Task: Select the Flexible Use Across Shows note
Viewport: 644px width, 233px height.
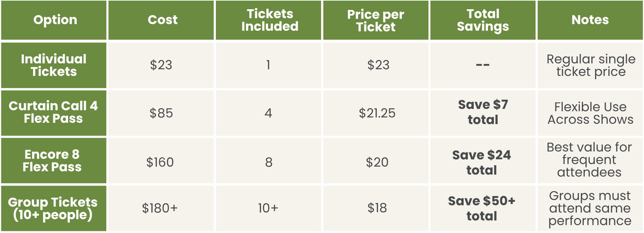Action: click(590, 113)
